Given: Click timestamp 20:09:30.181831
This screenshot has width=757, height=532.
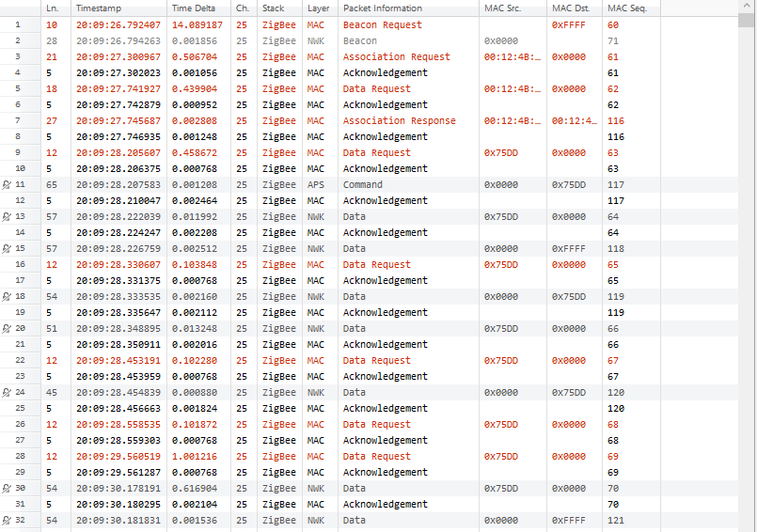Looking at the screenshot, I should click(x=118, y=521).
